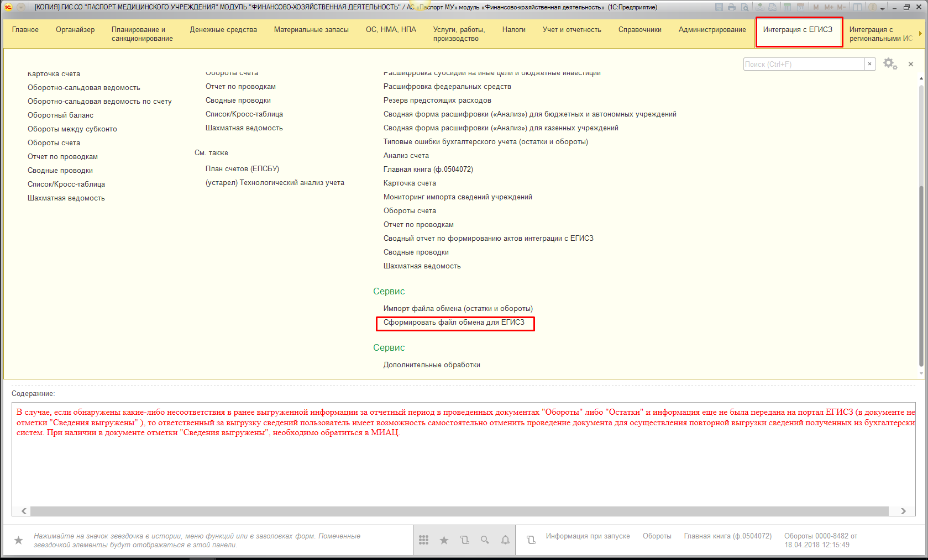
Task: Click the Поиск (Ctrl+F) search field
Action: pos(803,65)
